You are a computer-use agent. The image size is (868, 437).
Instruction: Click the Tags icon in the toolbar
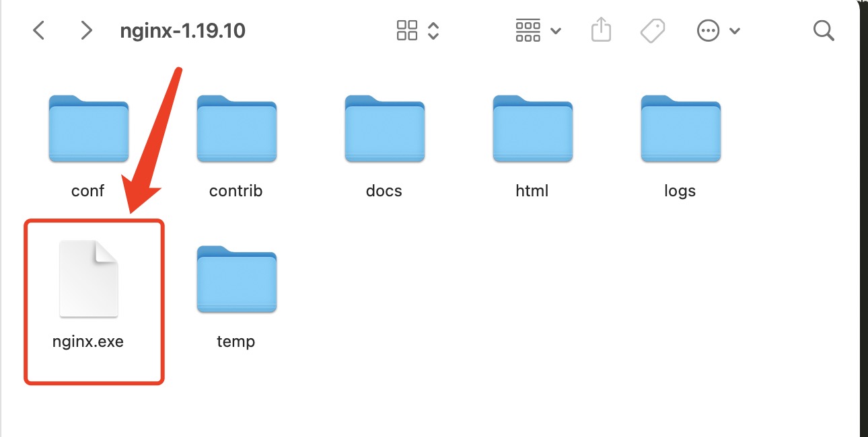652,30
